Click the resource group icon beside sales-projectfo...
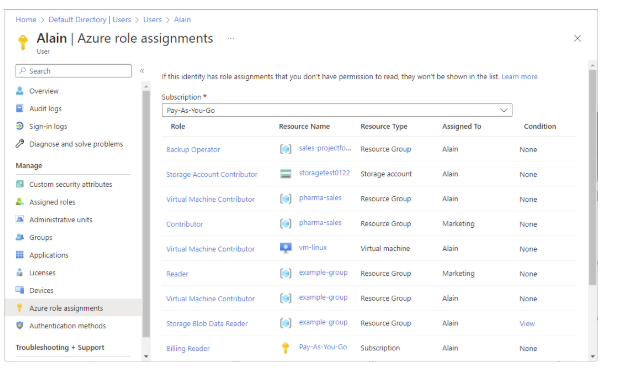The width and height of the screenshot is (622, 379). [x=286, y=149]
